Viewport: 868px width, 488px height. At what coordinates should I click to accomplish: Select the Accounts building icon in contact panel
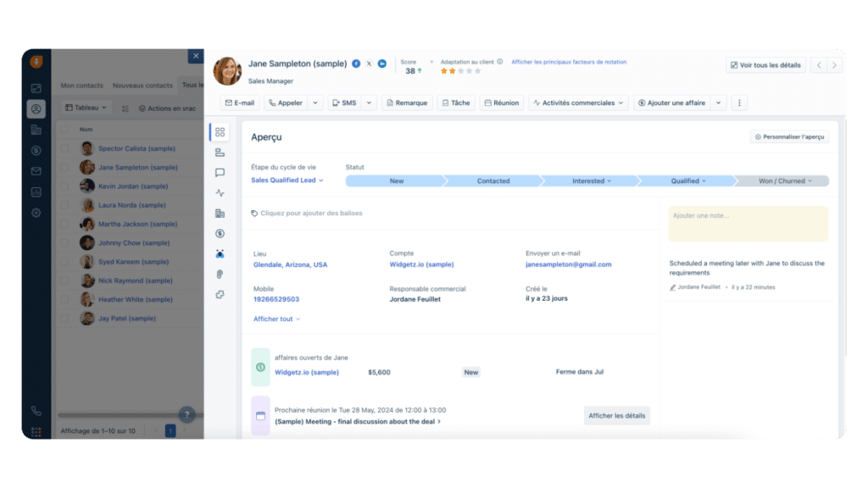220,213
